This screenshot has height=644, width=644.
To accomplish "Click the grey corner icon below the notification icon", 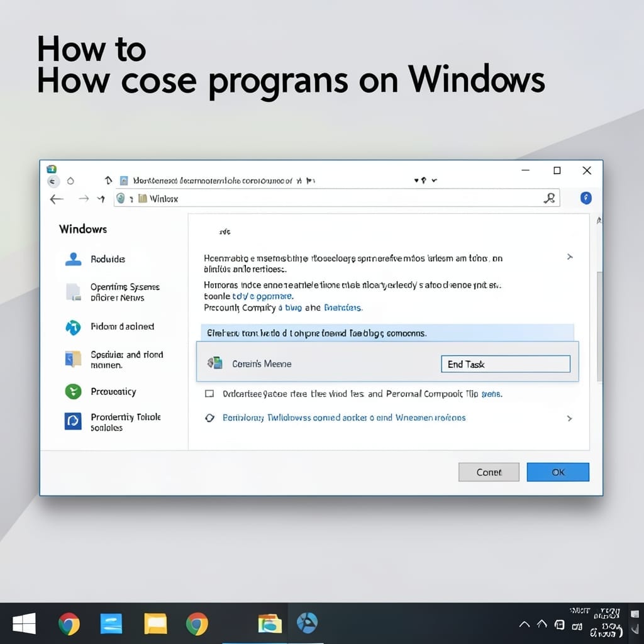I will (635, 630).
